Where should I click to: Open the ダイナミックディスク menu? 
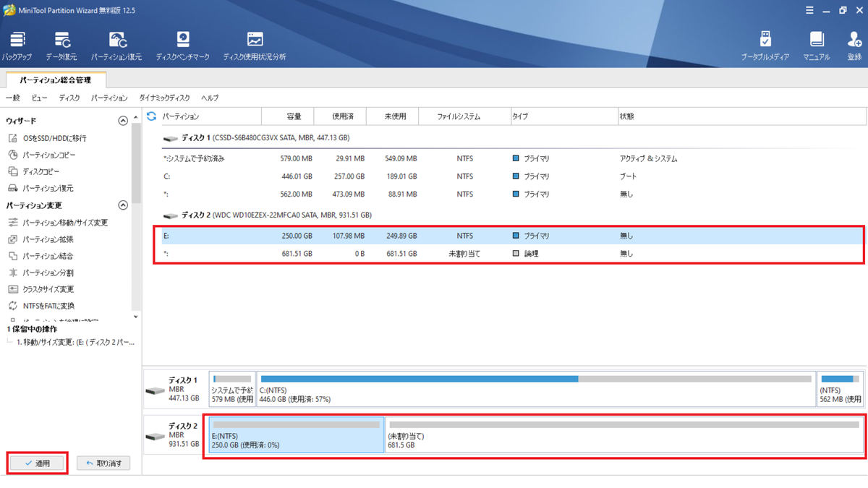[x=164, y=98]
